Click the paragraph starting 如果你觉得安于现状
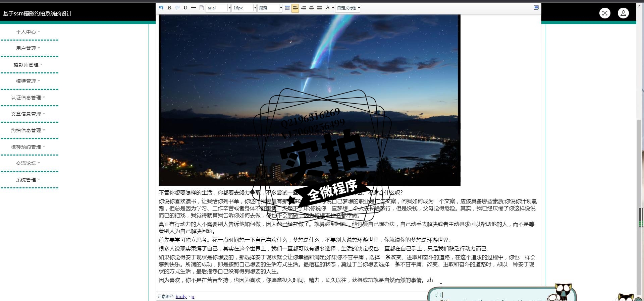This screenshot has height=301, width=644. click(347, 264)
